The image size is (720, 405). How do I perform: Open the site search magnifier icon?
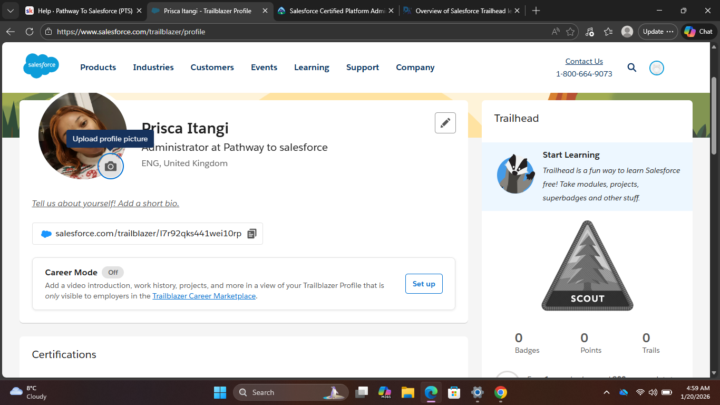(x=632, y=68)
